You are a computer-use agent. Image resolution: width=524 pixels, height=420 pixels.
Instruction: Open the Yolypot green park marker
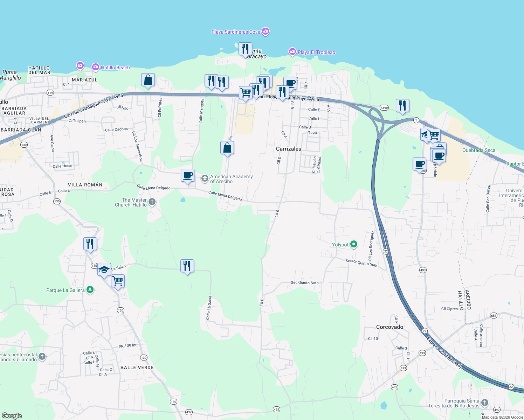354,245
